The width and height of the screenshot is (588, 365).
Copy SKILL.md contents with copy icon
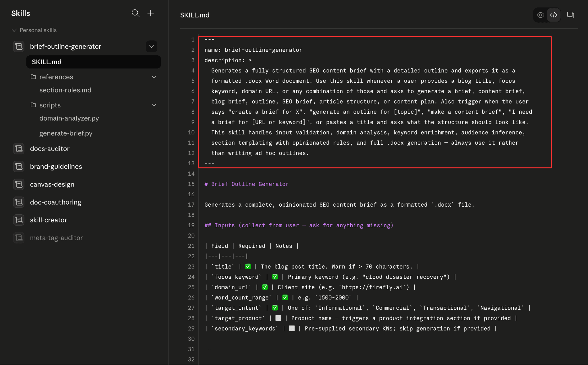(570, 15)
